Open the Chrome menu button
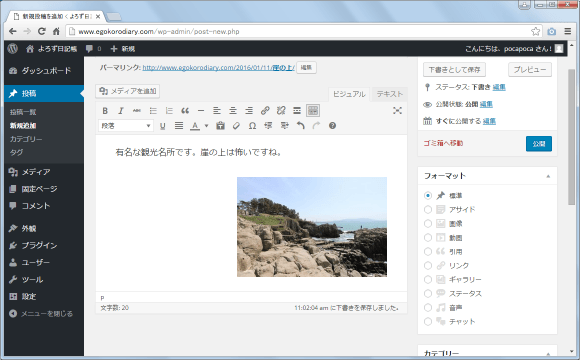 click(568, 31)
